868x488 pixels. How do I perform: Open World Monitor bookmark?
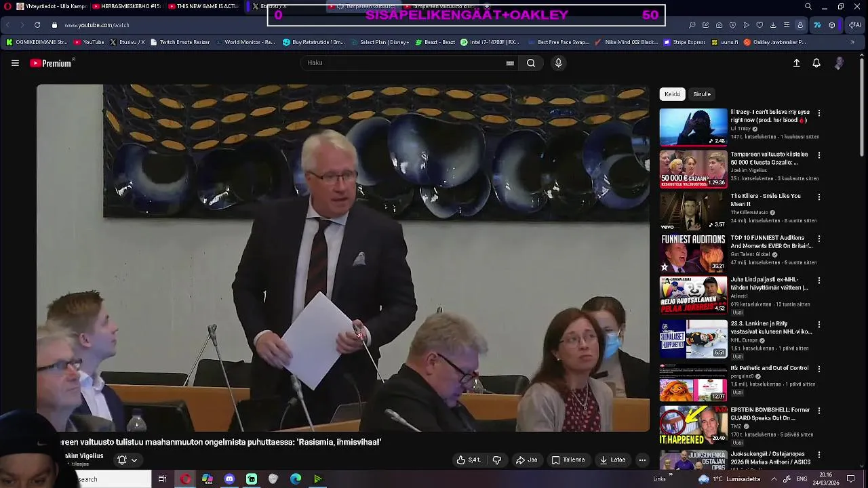point(245,42)
